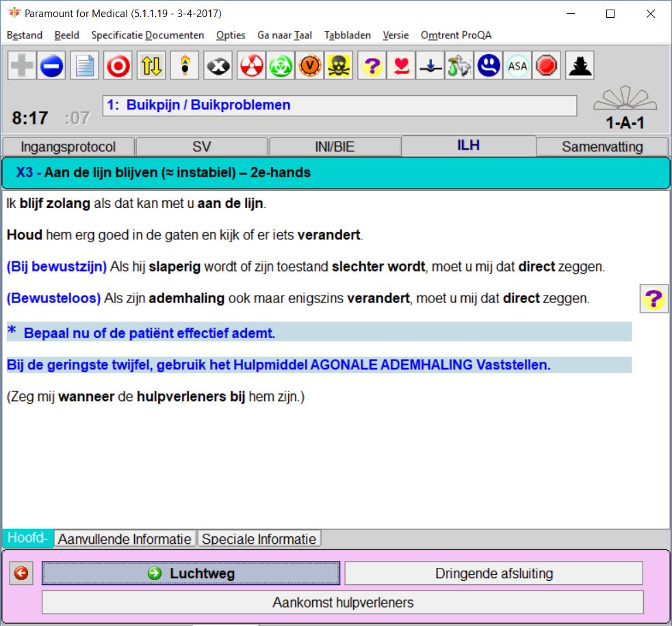Click the red stop sign icon
This screenshot has height=626, width=672.
point(546,66)
